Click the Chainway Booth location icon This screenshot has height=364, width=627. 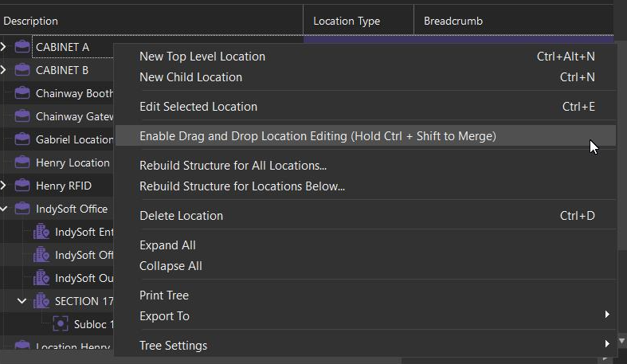point(22,93)
